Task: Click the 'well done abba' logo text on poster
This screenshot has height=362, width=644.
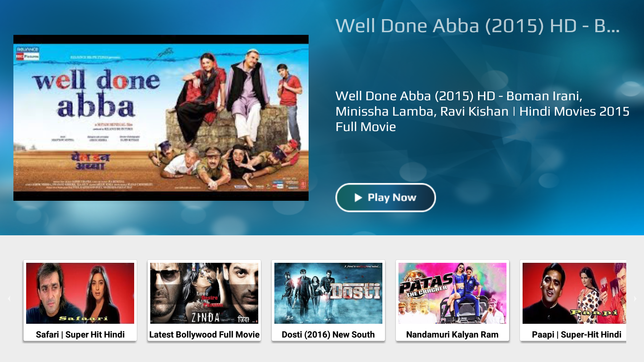Action: click(x=96, y=93)
